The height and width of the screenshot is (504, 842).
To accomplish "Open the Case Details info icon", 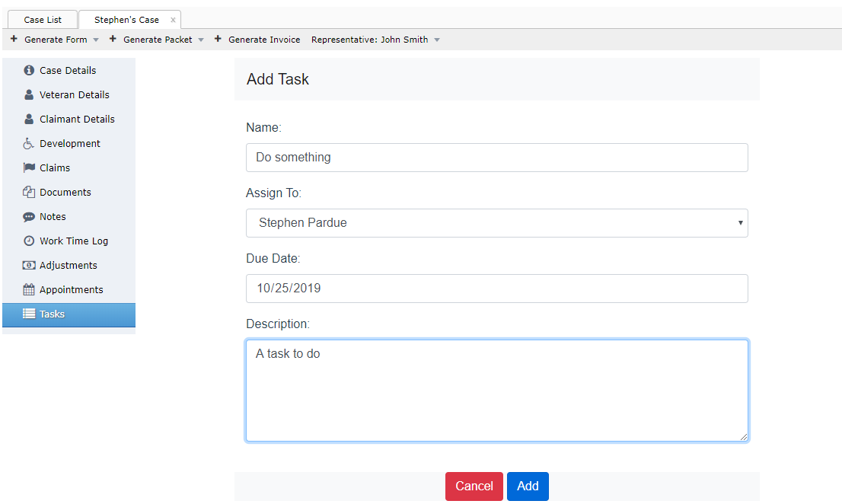I will click(x=28, y=70).
